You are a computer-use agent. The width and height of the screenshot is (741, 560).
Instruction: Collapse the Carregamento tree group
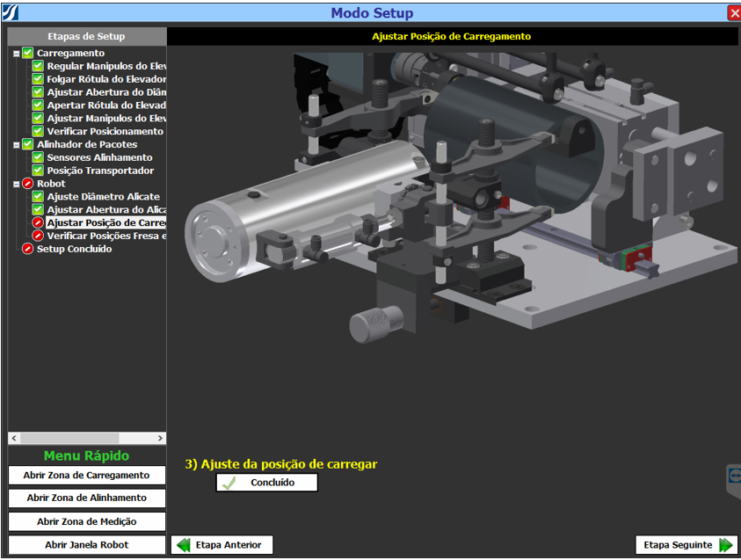click(16, 54)
